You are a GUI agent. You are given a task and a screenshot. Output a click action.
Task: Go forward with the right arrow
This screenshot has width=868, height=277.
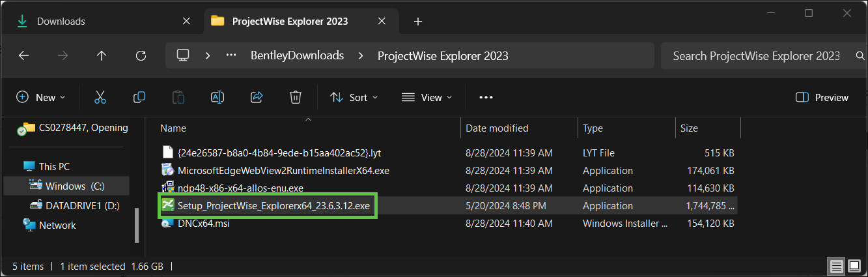(x=63, y=55)
